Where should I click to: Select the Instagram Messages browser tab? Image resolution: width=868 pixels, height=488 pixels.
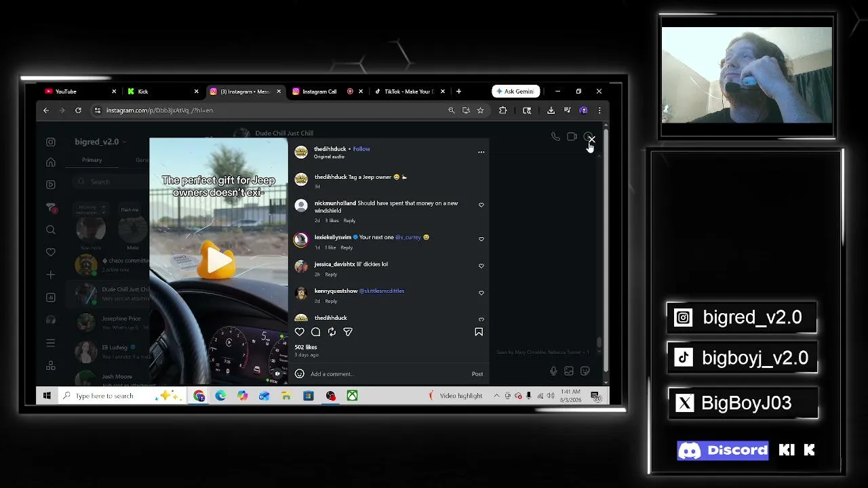[x=245, y=91]
